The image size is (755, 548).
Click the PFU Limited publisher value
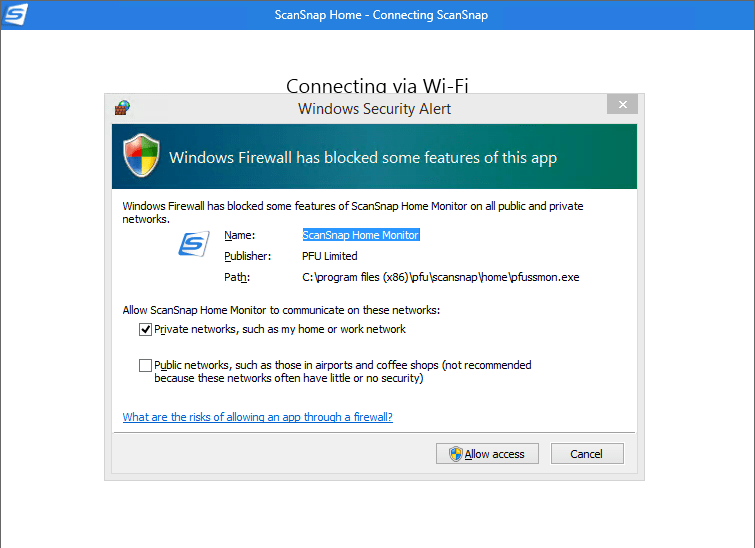tap(330, 256)
